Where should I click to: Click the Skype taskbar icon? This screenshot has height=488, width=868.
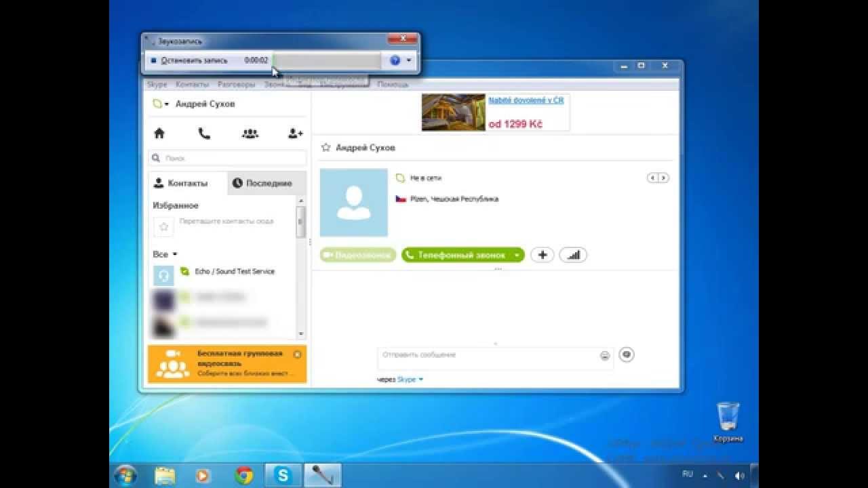(x=283, y=476)
